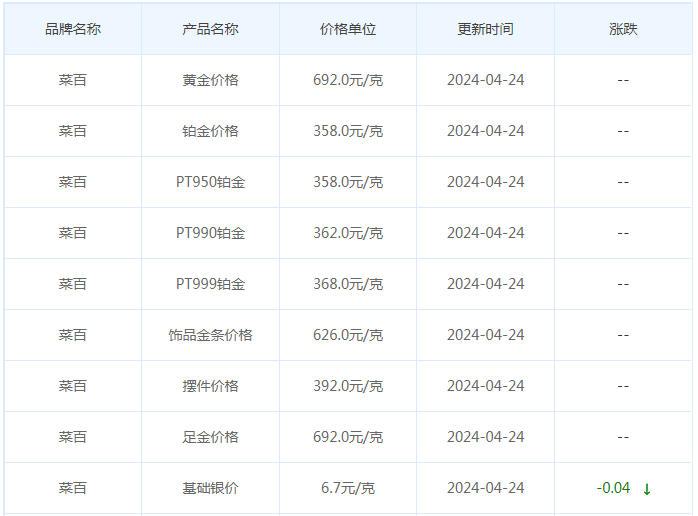Click the date in 基础银价 row
Viewport: 698px width, 516px height.
point(485,488)
